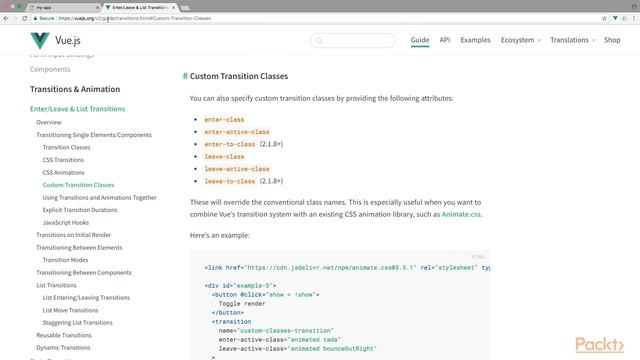The height and width of the screenshot is (360, 640).
Task: Go to Staggering List Transitions entry
Action: [77, 322]
